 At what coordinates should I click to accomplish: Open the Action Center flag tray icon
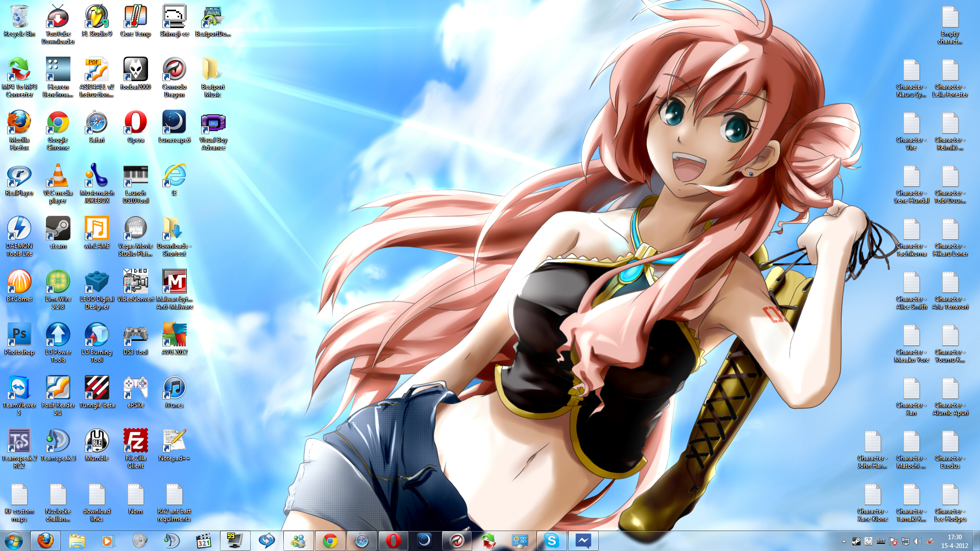pyautogui.click(x=893, y=541)
